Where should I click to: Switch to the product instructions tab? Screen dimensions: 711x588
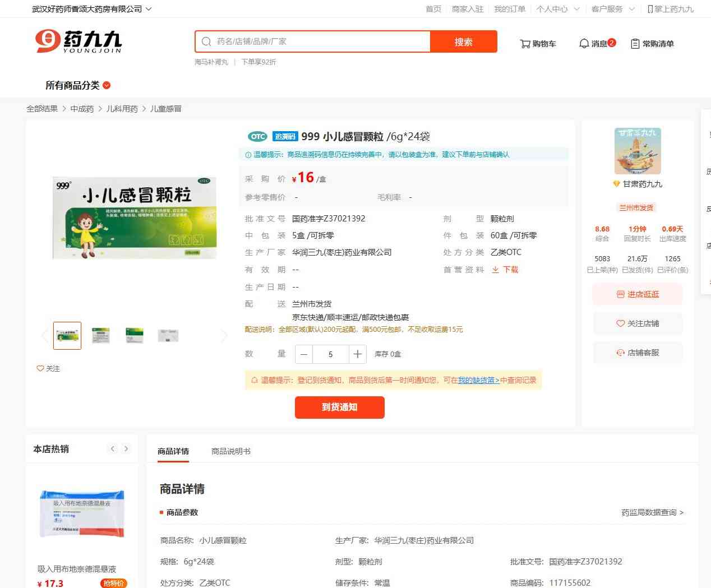[x=230, y=451]
